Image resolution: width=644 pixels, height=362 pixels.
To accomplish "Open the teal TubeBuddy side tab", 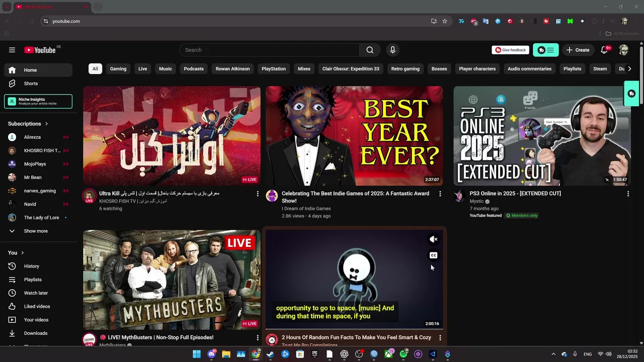I will click(631, 94).
